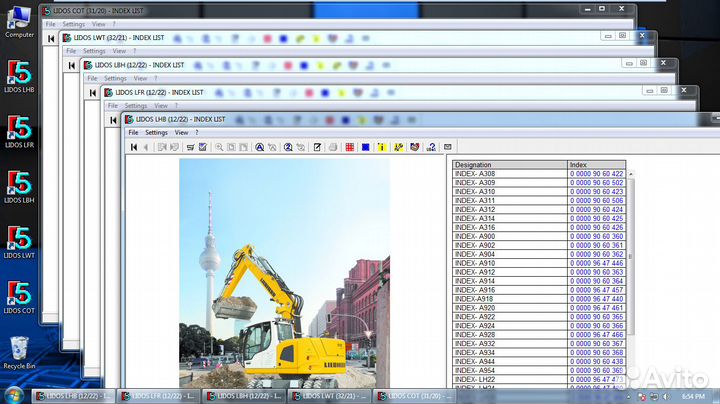This screenshot has height=404, width=720.
Task: Open LIDOS COT desktop shortcut
Action: [x=19, y=297]
